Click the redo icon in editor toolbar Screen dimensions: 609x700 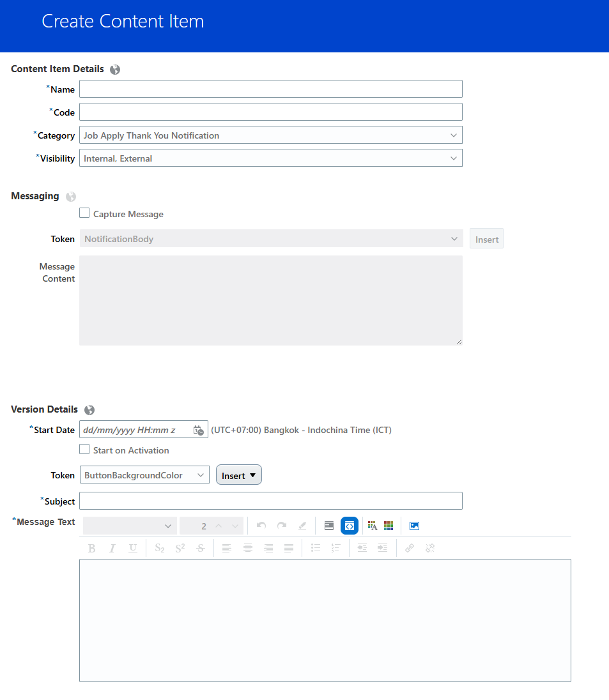[282, 526]
